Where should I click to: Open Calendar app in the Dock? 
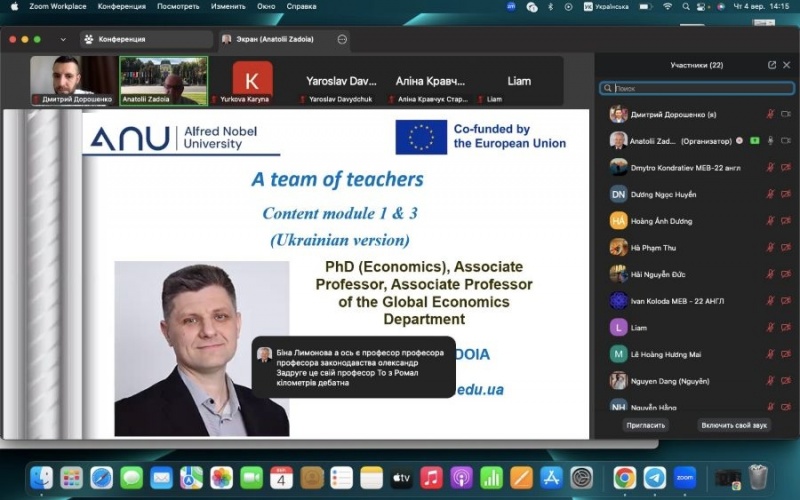[281, 478]
